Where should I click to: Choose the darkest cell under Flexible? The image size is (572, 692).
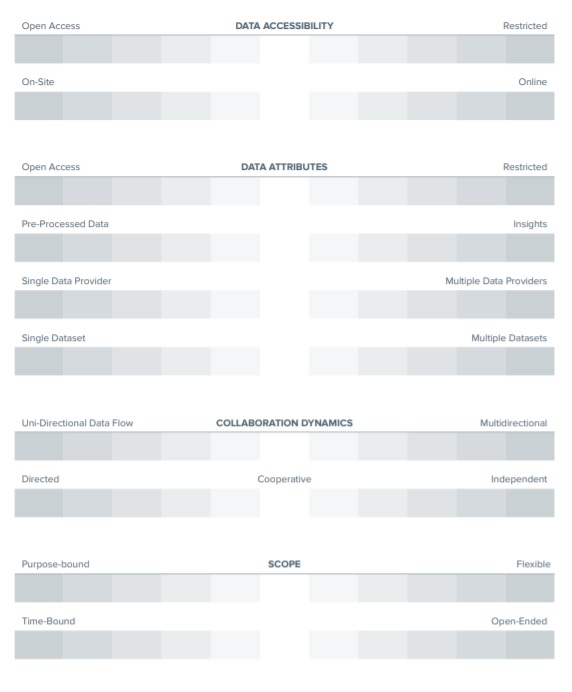pyautogui.click(x=530, y=588)
